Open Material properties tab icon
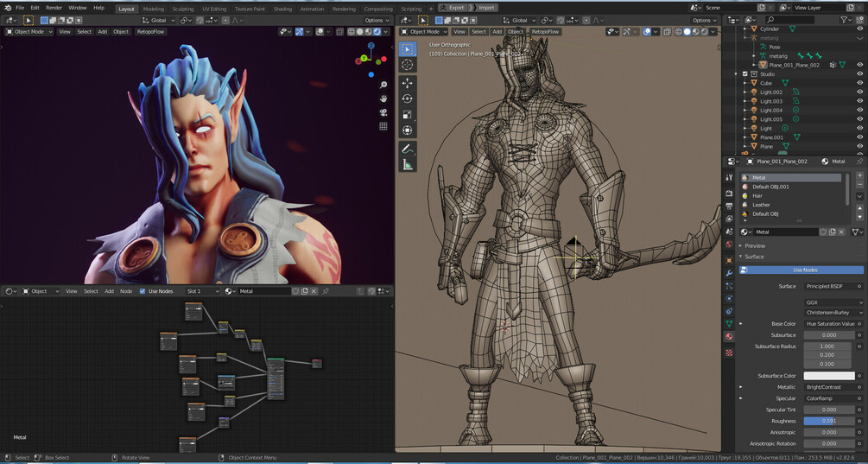The image size is (868, 464). pos(729,337)
